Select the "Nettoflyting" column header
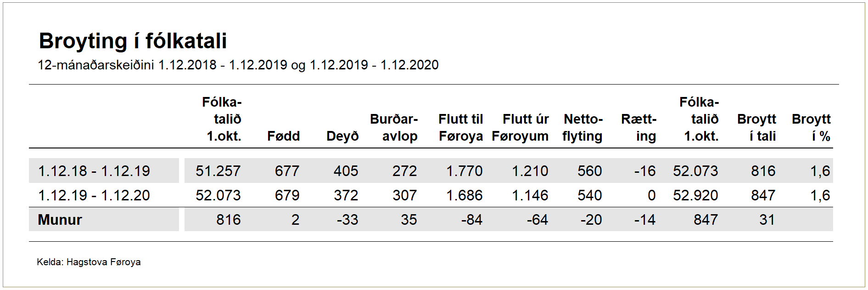 (x=582, y=128)
